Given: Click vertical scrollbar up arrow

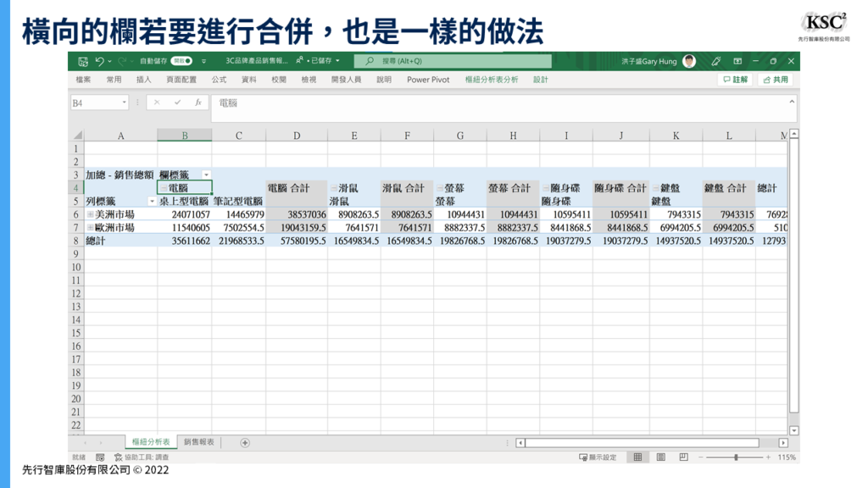Looking at the screenshot, I should pos(794,133).
